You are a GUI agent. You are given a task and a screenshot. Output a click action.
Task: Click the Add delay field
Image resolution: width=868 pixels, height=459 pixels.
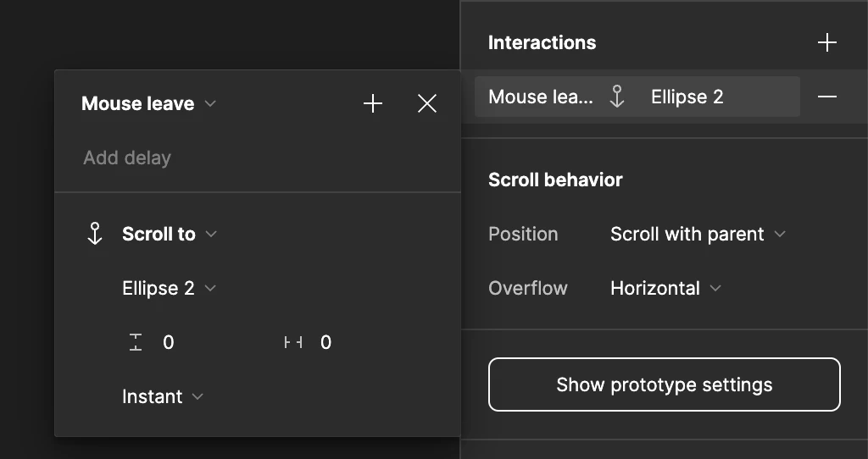point(127,158)
